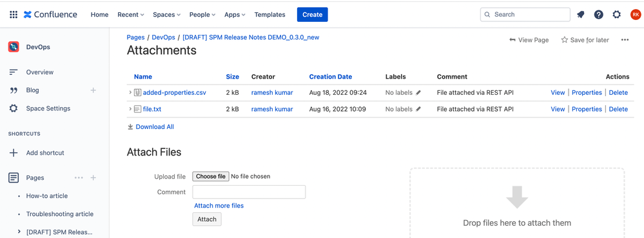This screenshot has height=238, width=644.
Task: Open the Spaces dropdown menu
Action: 167,14
